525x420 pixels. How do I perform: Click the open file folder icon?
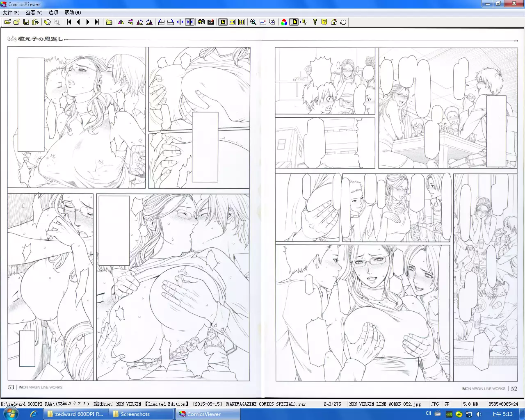pos(7,22)
